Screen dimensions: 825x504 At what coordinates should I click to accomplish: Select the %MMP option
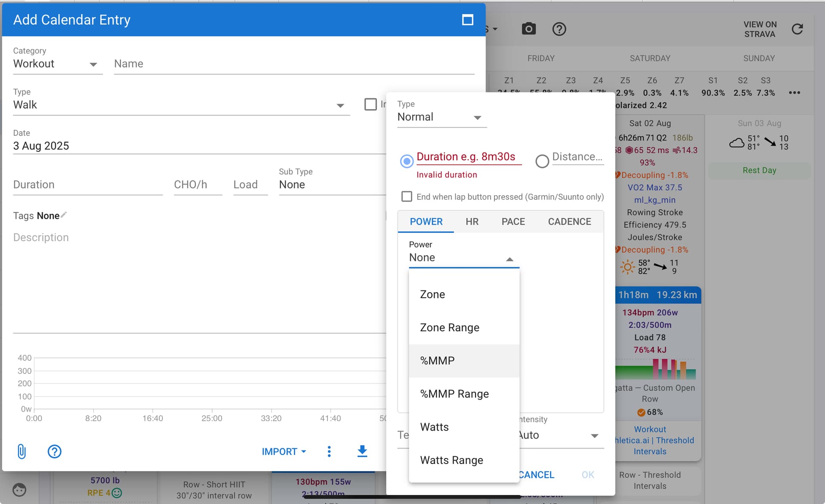[x=464, y=360]
